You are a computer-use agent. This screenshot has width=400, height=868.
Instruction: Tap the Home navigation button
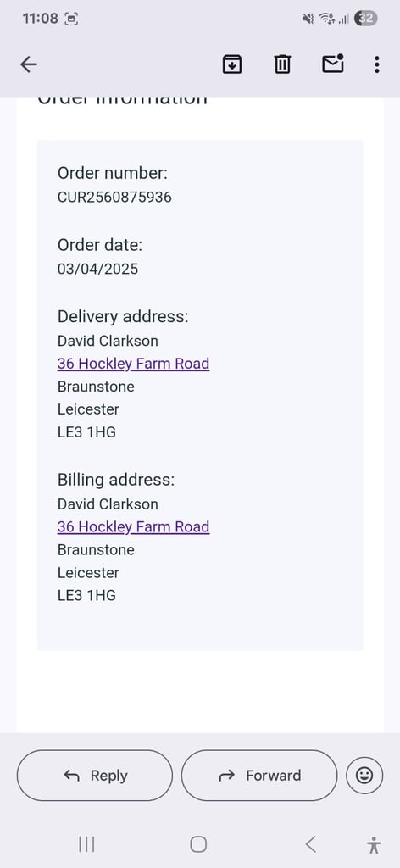(198, 844)
